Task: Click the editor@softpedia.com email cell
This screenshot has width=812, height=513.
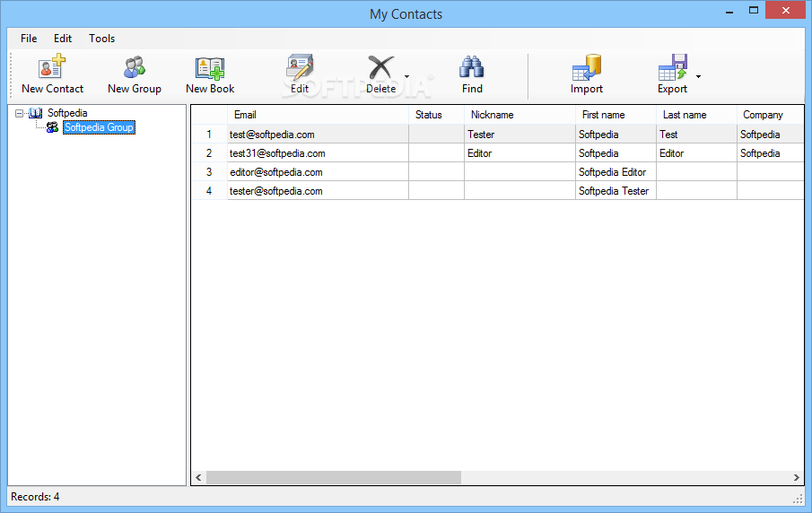Action: pos(318,172)
